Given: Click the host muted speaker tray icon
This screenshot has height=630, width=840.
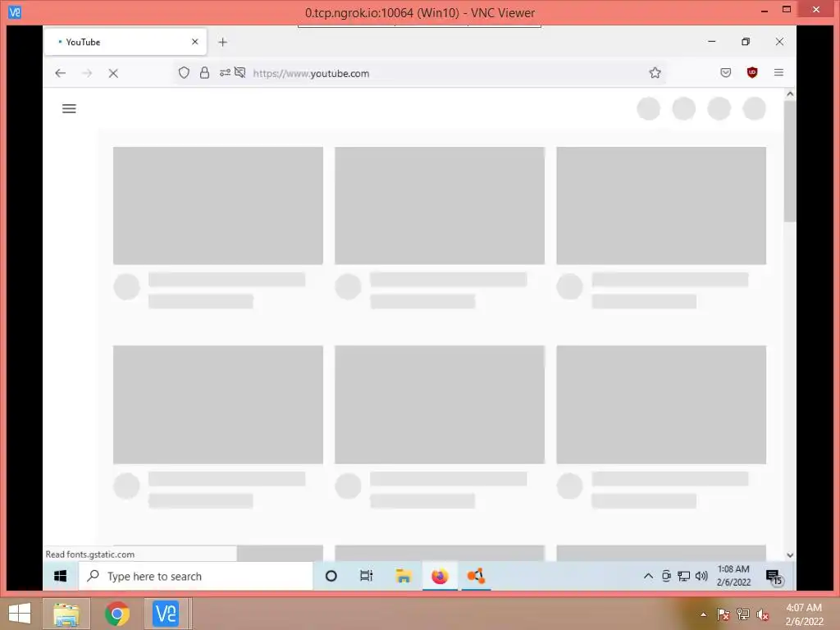Looking at the screenshot, I should pyautogui.click(x=763, y=614).
